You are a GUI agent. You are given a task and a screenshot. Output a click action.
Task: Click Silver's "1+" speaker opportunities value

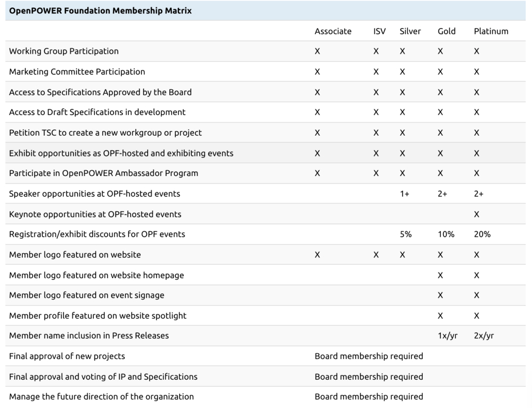pos(404,194)
